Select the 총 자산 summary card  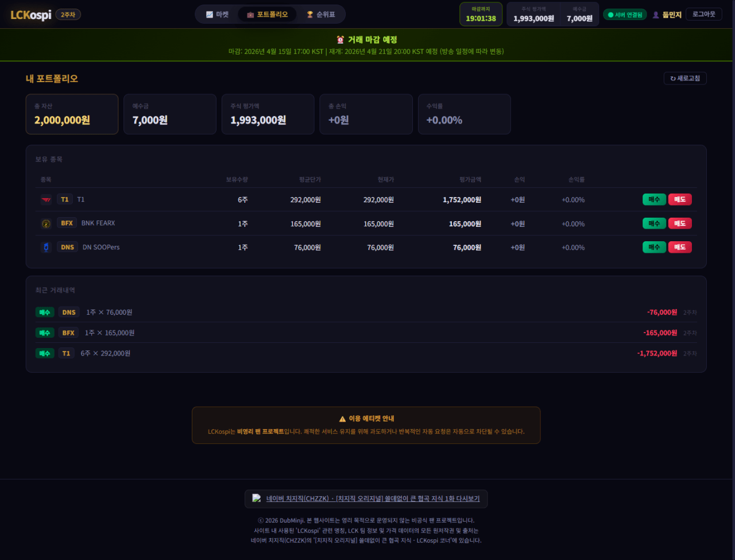(72, 114)
